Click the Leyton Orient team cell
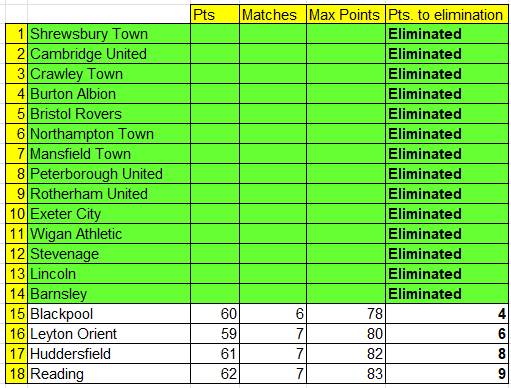Image resolution: width=511 pixels, height=388 pixels. pos(109,334)
